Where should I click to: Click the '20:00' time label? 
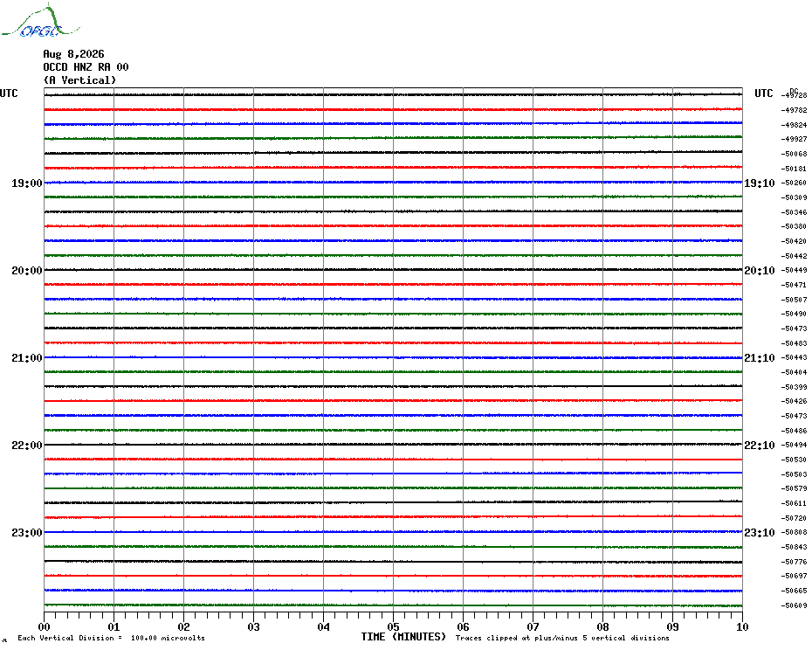(x=27, y=271)
